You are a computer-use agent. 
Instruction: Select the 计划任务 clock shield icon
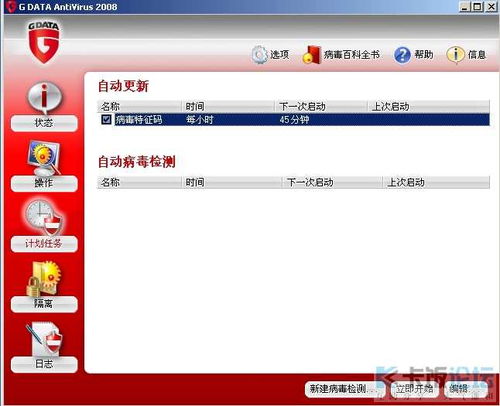click(x=44, y=218)
